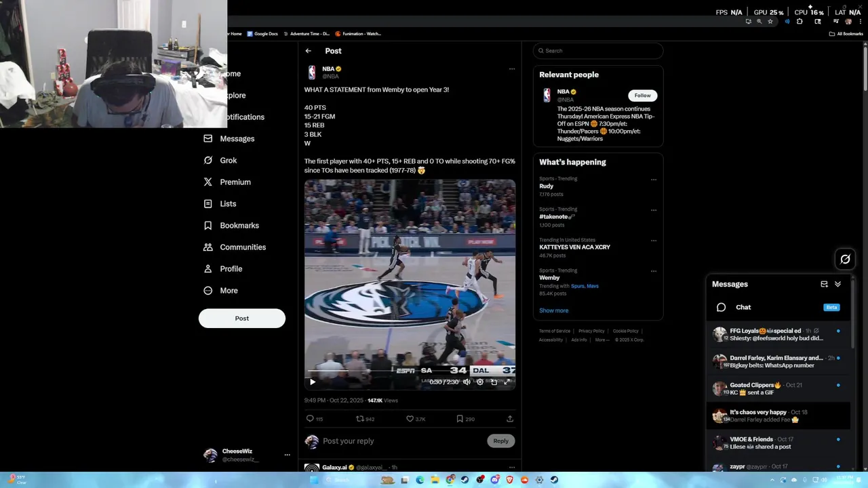Open the #takenote trending topic

[x=557, y=217]
